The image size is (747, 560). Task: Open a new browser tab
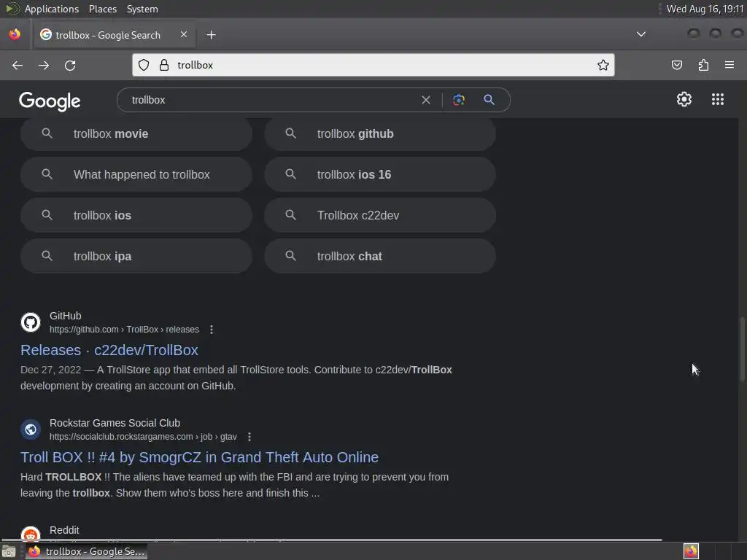[x=211, y=35]
